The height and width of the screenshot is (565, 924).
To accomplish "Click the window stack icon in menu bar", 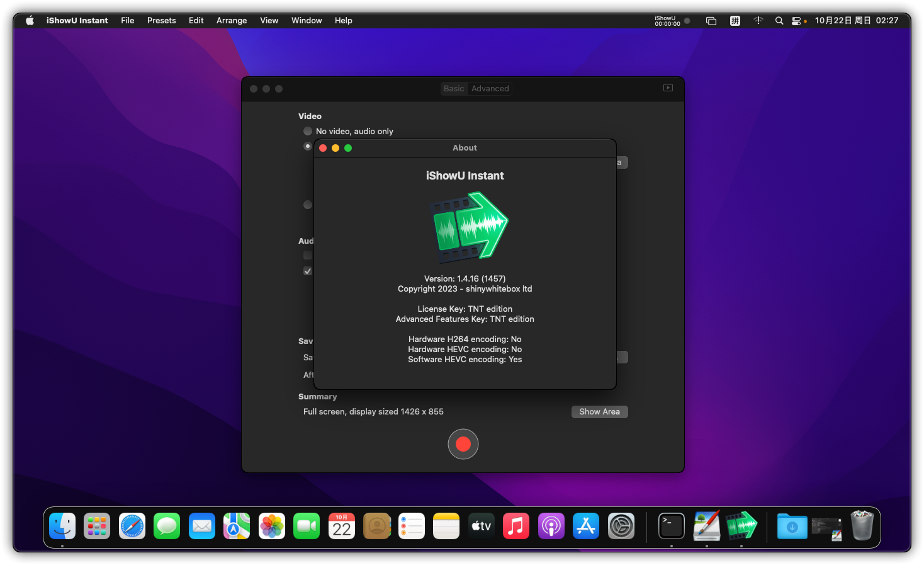I will pyautogui.click(x=711, y=21).
